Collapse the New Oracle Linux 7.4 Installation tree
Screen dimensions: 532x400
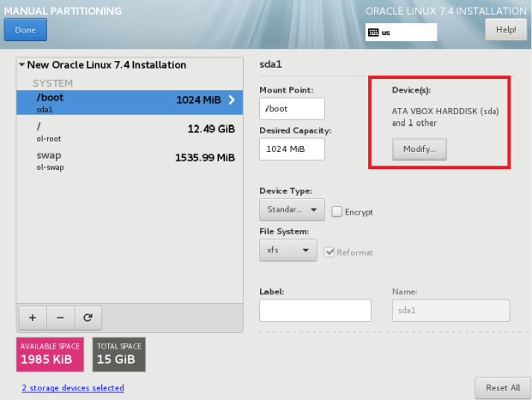point(21,65)
